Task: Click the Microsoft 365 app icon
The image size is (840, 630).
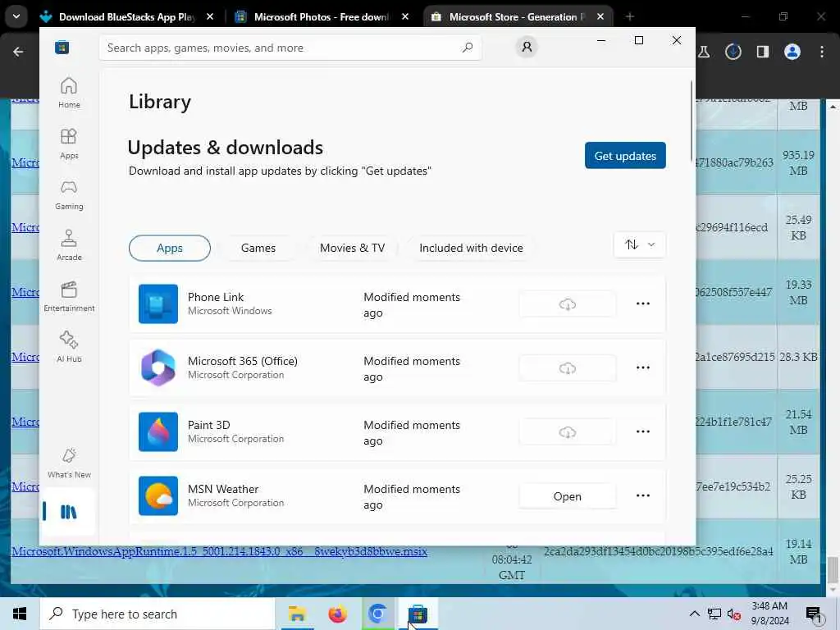Action: point(158,368)
